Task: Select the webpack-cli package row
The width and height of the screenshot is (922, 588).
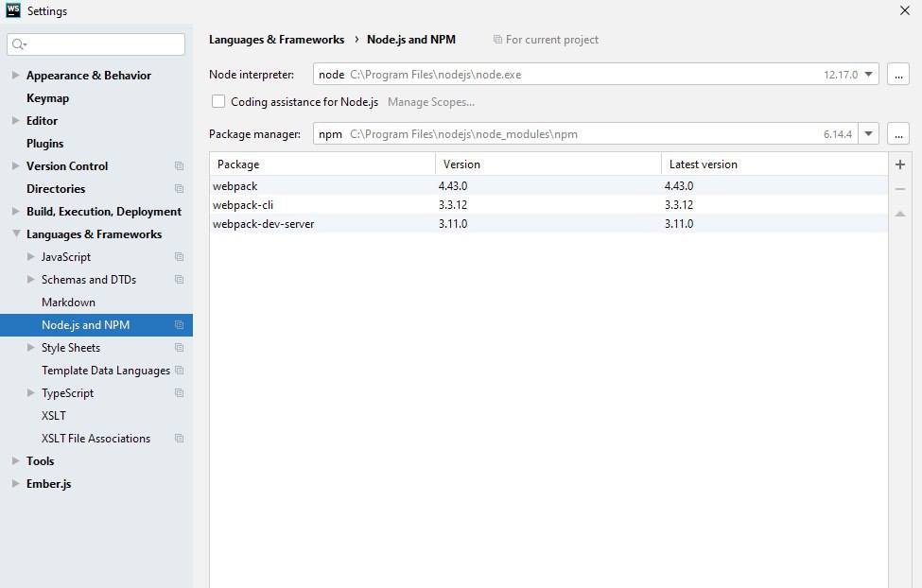Action: pyautogui.click(x=548, y=204)
